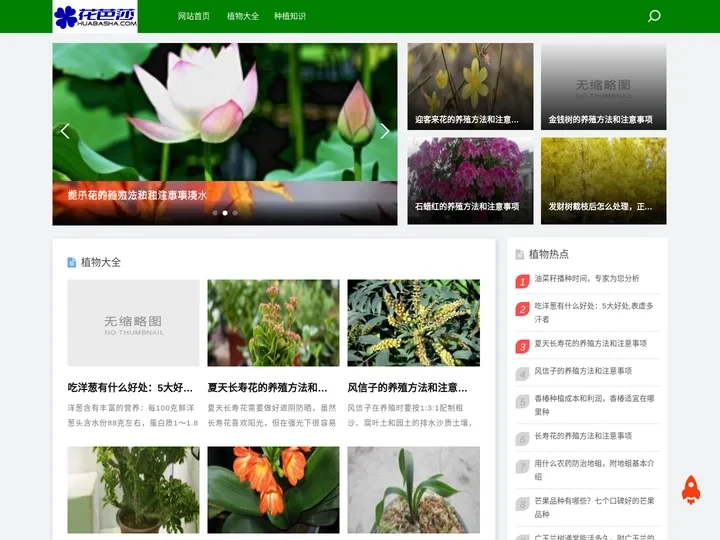Click rank badge number 5
Image resolution: width=720 pixels, height=540 pixels.
point(522,402)
